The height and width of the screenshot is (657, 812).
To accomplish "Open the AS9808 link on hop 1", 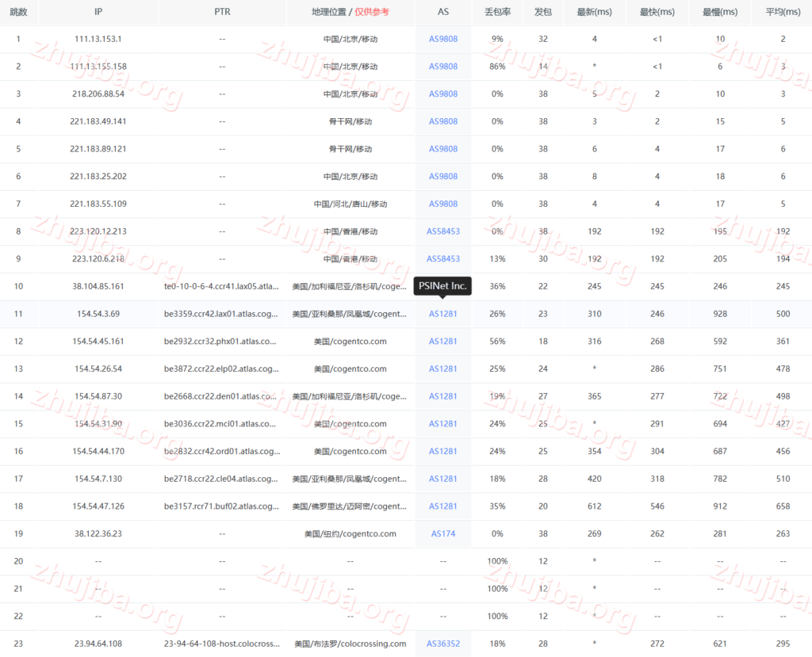I will point(443,38).
